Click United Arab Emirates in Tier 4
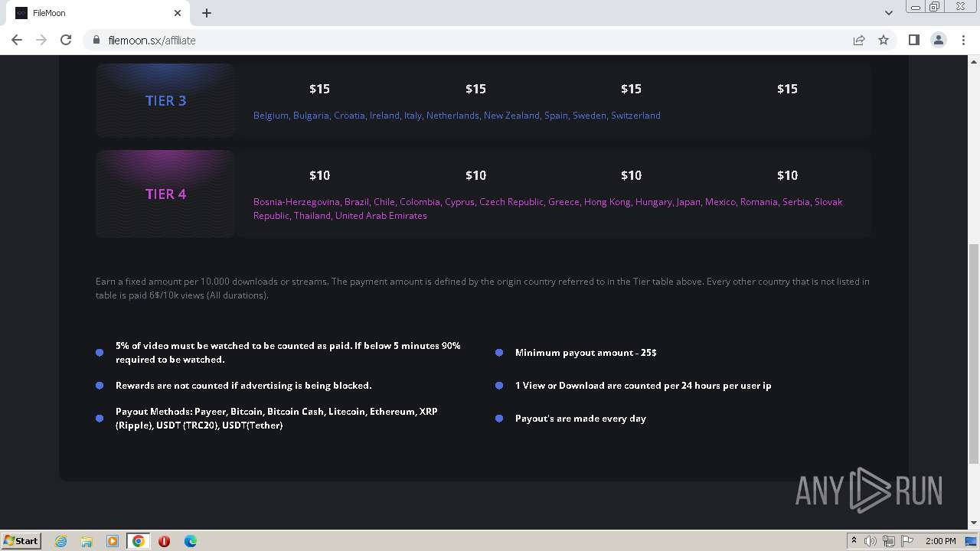 (x=381, y=215)
